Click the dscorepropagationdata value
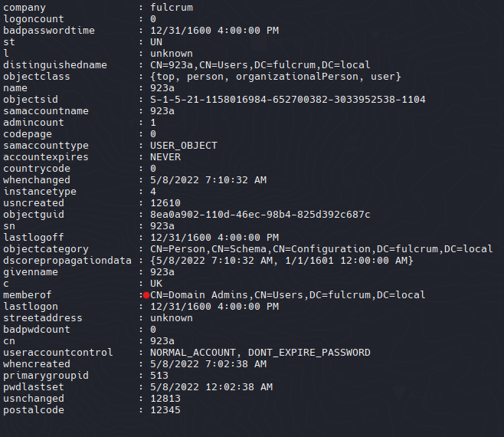Image resolution: width=504 pixels, height=437 pixels. click(282, 261)
